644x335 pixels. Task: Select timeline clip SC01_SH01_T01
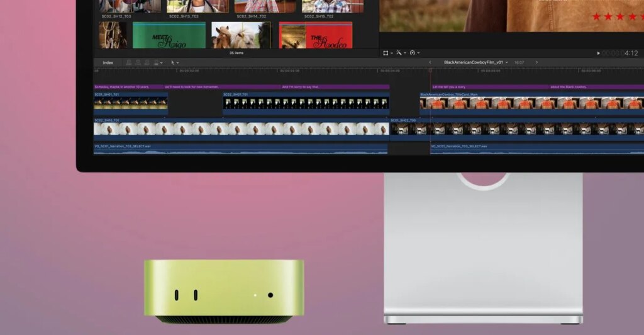[131, 103]
